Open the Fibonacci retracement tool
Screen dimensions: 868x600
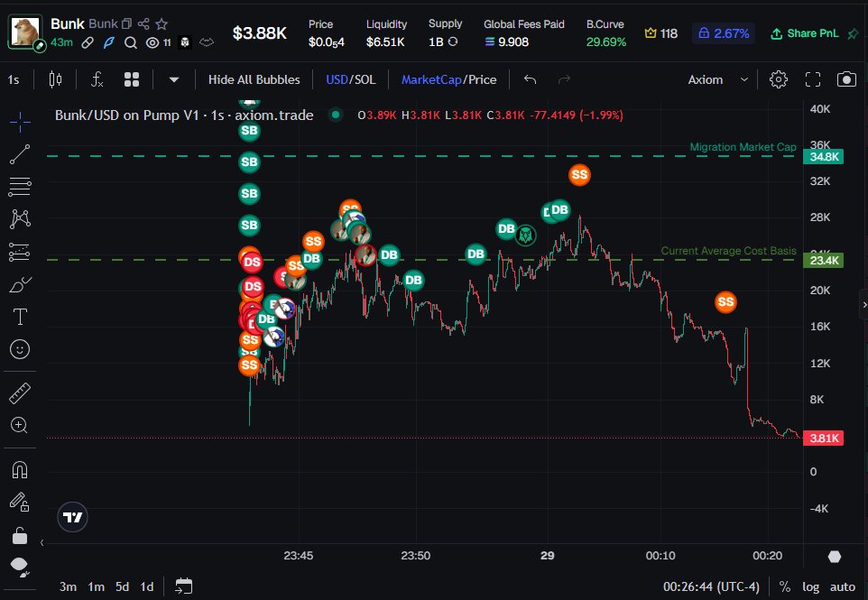[x=20, y=187]
